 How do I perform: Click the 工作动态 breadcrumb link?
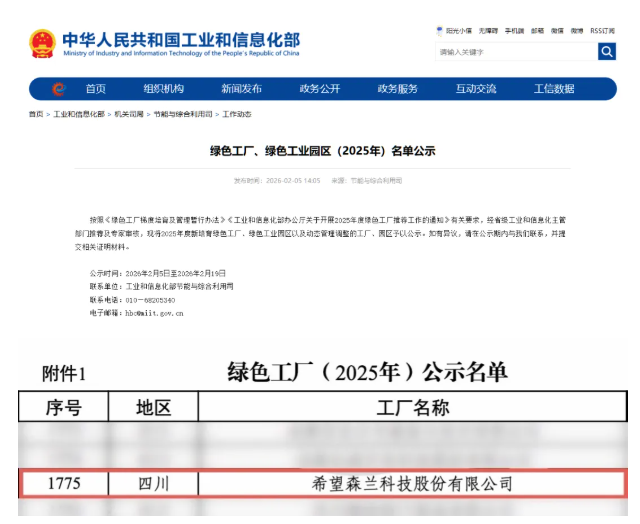click(236, 115)
